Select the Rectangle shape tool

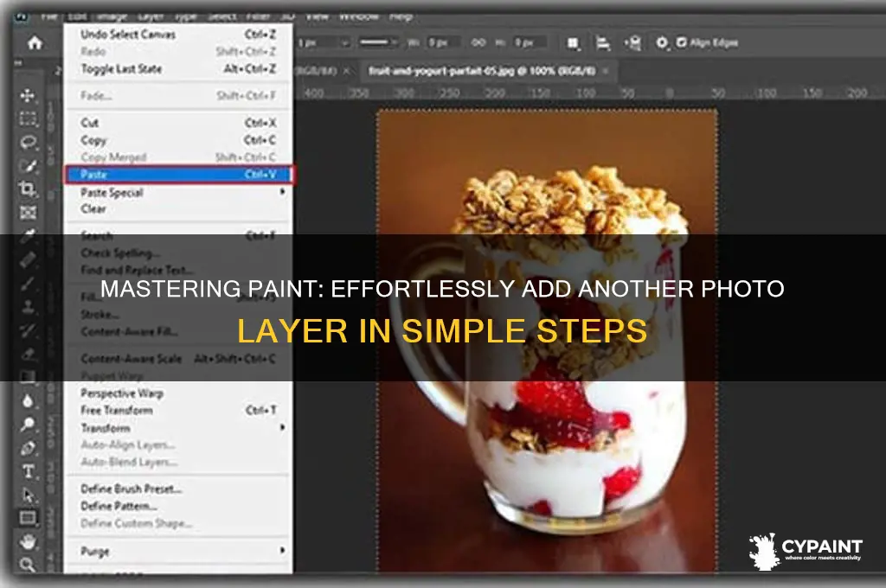(x=28, y=518)
